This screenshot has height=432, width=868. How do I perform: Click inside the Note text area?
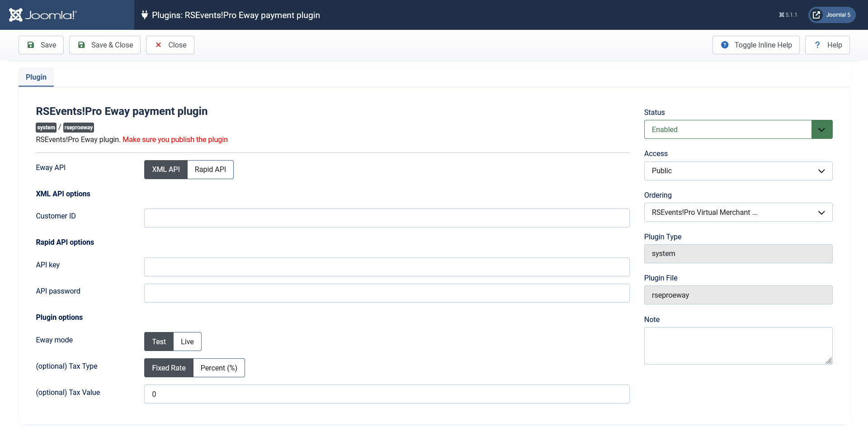738,346
